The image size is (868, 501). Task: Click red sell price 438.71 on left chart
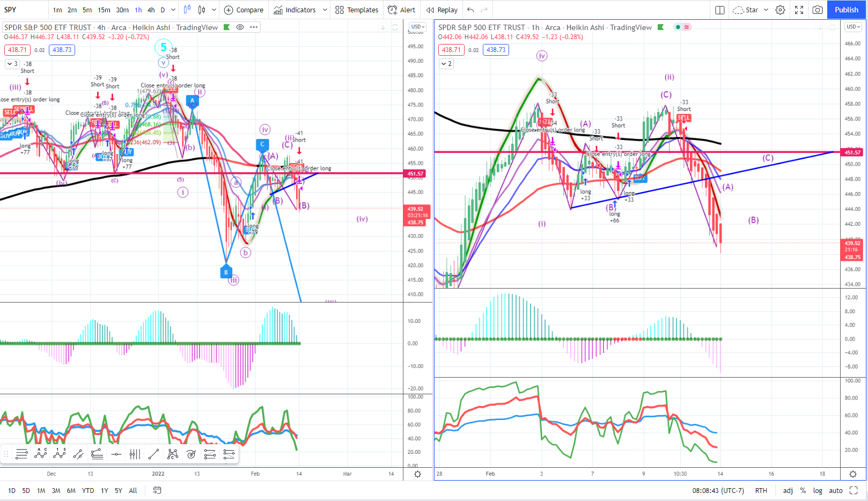point(17,50)
